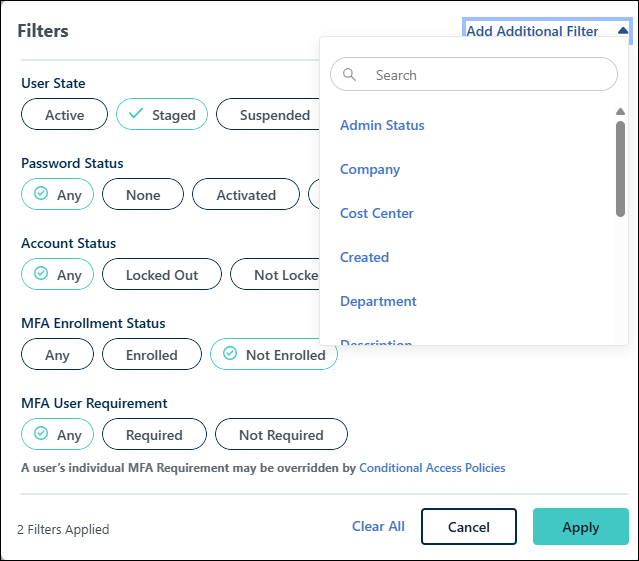Set MFA User Requirement to Required

click(154, 435)
